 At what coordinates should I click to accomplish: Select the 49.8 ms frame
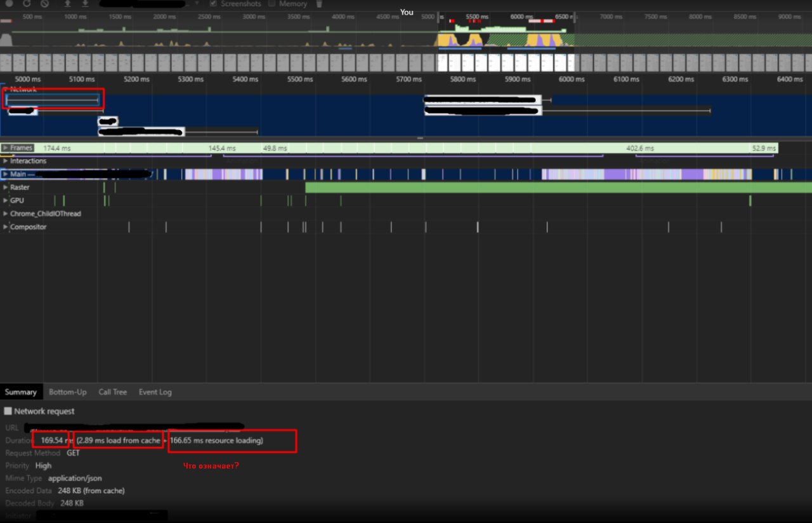275,148
